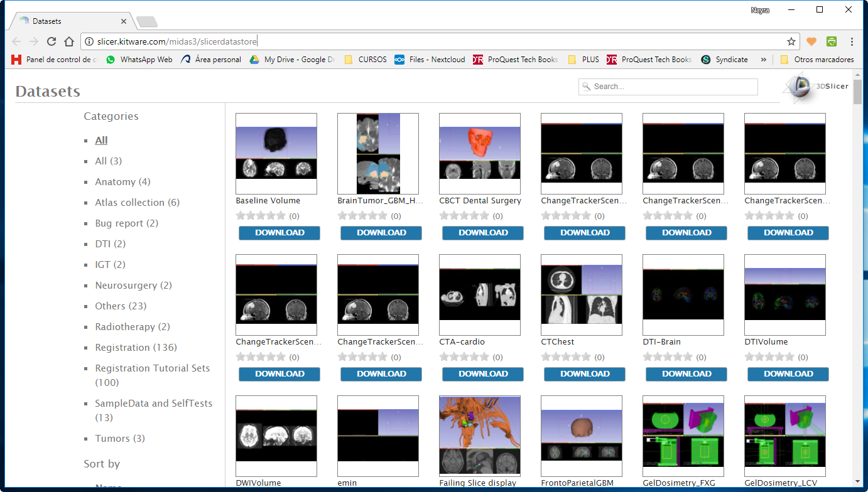Bookmark this page with the star icon

(791, 41)
